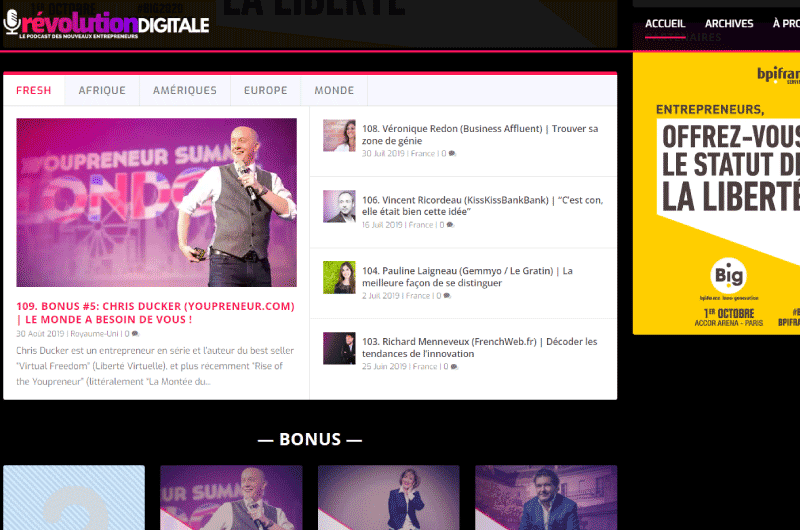Click the '30 Août 2019' date text
The width and height of the screenshot is (800, 530).
tap(40, 334)
